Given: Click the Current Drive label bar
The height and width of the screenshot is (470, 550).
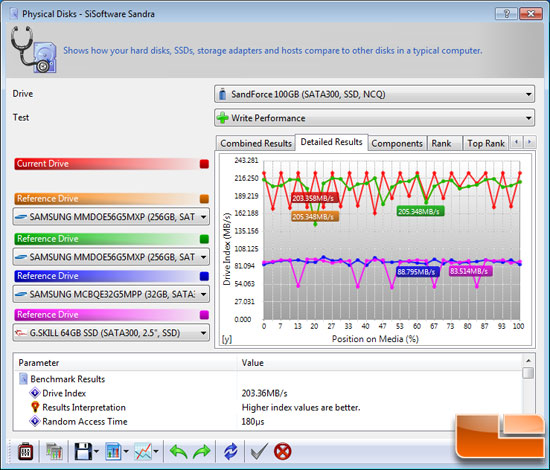Looking at the screenshot, I should 112,164.
